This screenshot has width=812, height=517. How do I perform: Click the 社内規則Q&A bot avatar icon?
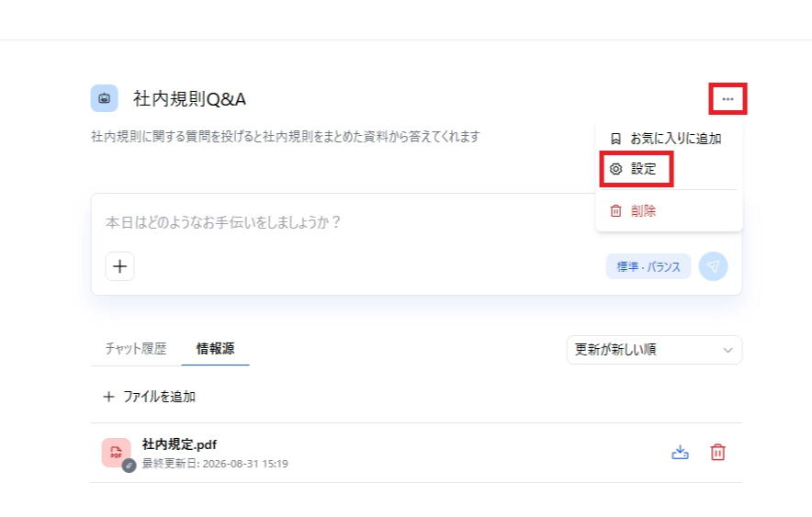click(x=104, y=98)
